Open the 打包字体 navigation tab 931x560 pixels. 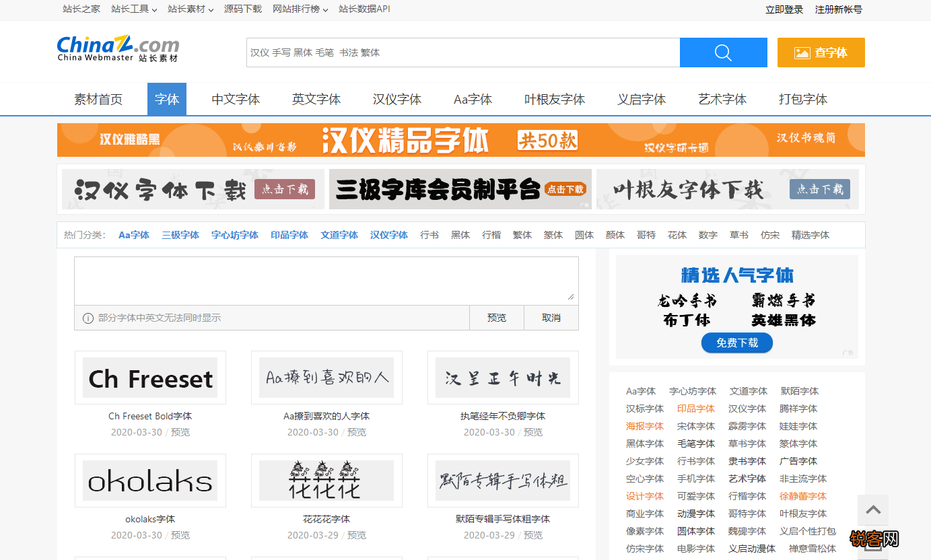click(803, 99)
